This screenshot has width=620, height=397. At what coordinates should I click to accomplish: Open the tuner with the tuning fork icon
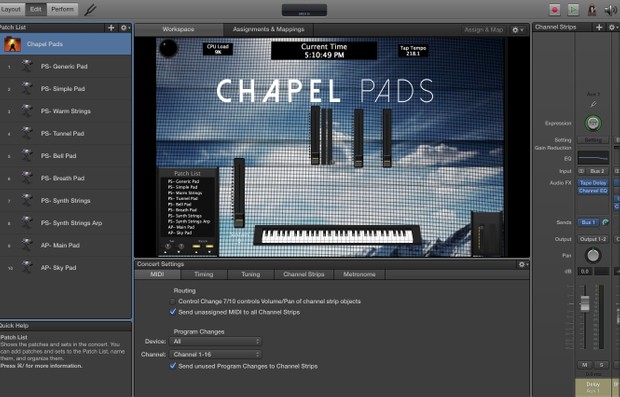[x=90, y=9]
